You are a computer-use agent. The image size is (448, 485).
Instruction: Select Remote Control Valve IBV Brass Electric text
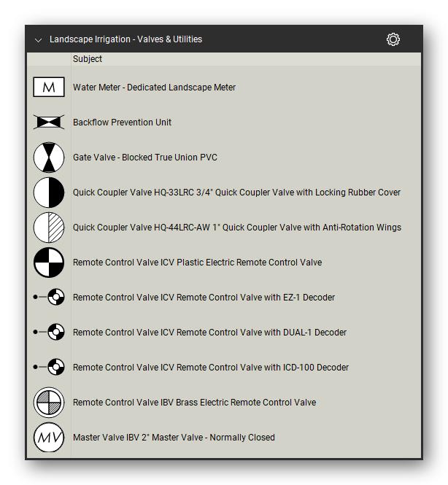click(194, 403)
